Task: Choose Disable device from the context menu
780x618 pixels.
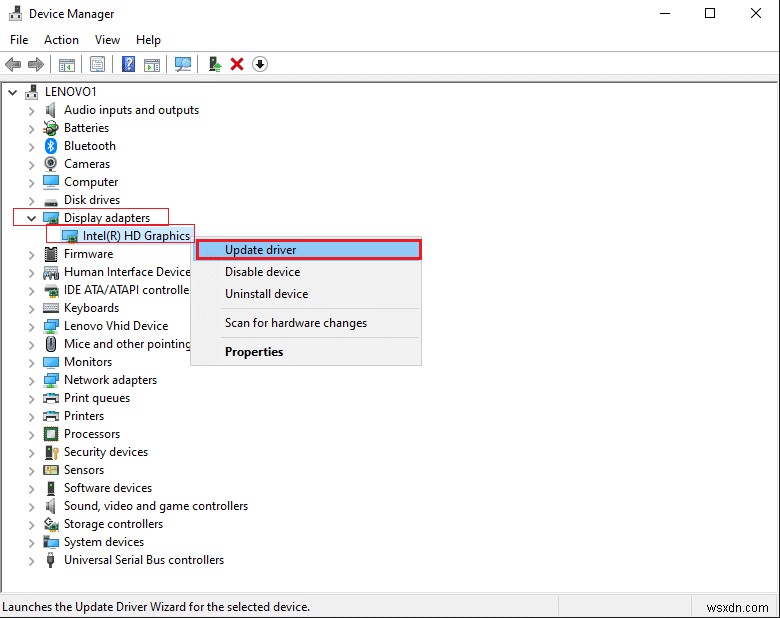Action: (x=306, y=272)
